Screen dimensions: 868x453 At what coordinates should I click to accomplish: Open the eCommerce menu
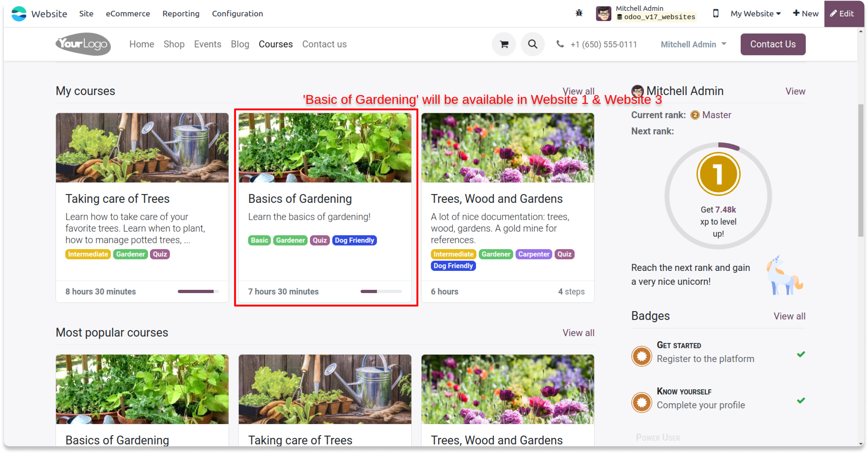pos(128,13)
